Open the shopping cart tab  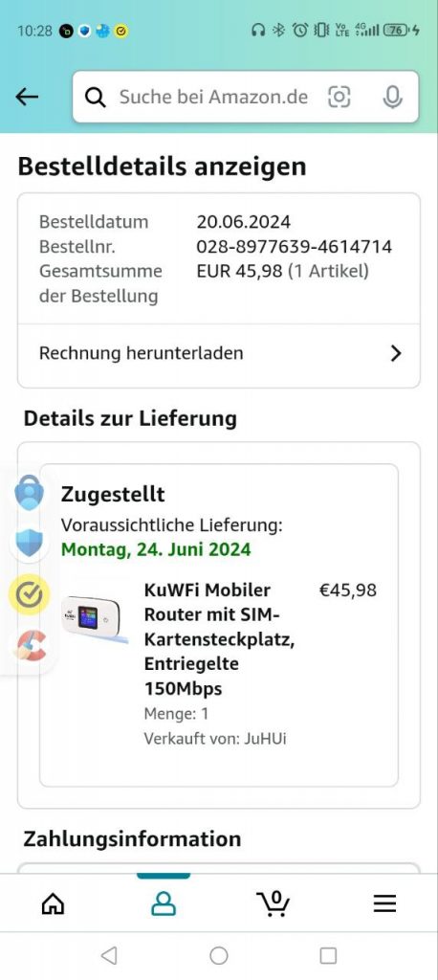click(x=274, y=903)
